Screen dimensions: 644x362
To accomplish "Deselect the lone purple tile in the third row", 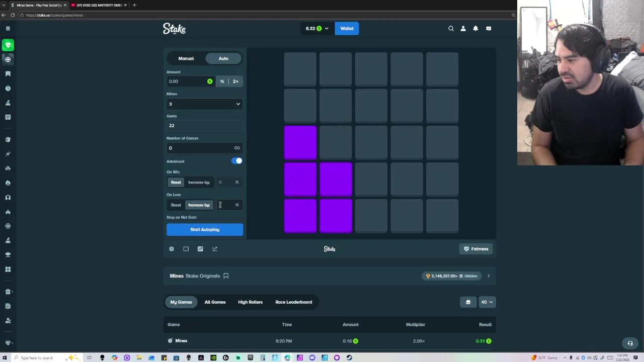I will 300,142.
